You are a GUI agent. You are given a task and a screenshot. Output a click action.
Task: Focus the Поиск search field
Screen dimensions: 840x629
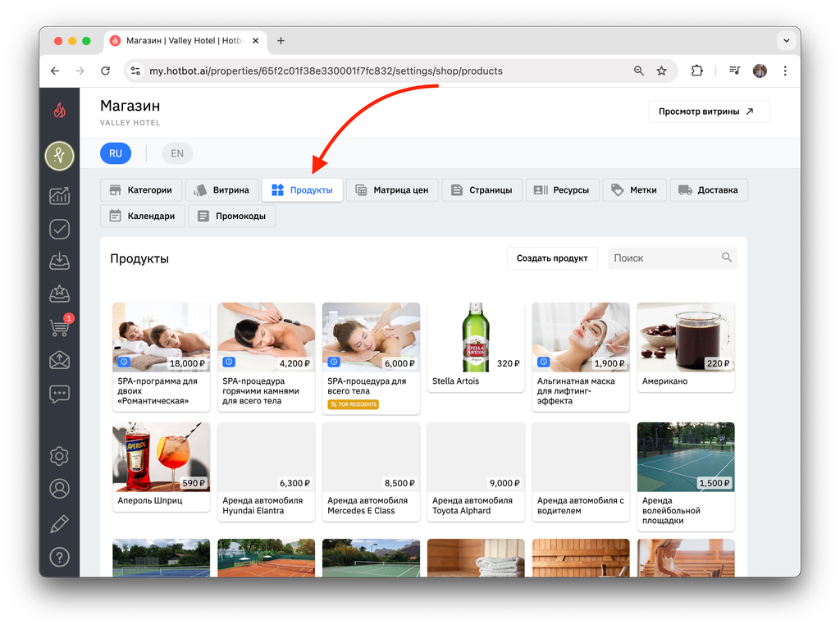673,258
